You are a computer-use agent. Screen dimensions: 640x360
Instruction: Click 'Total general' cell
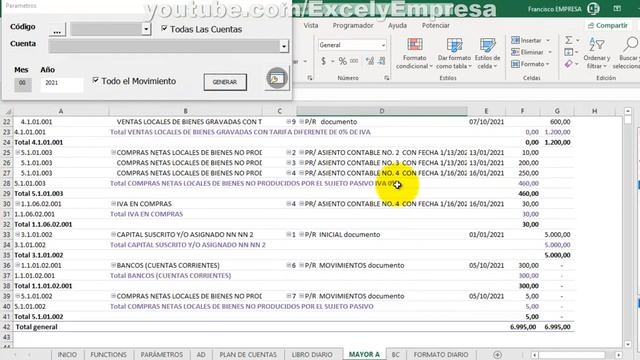[36, 327]
